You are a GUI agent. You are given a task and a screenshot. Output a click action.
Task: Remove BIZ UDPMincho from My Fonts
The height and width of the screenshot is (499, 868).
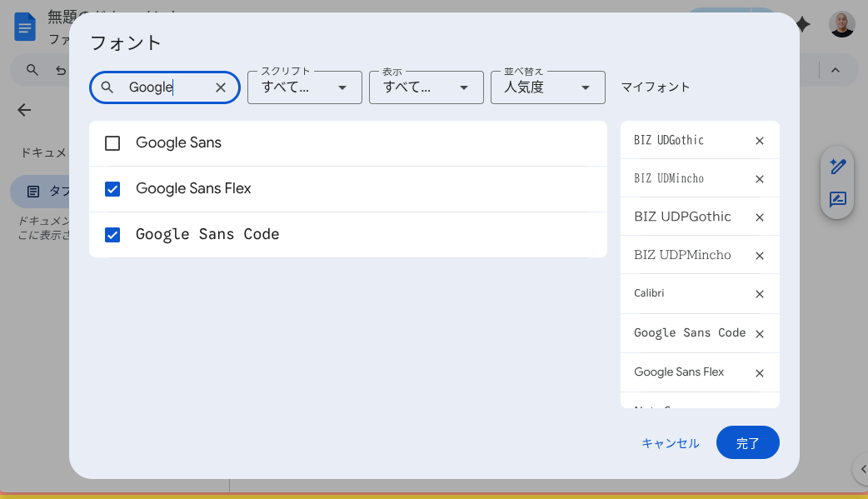759,256
